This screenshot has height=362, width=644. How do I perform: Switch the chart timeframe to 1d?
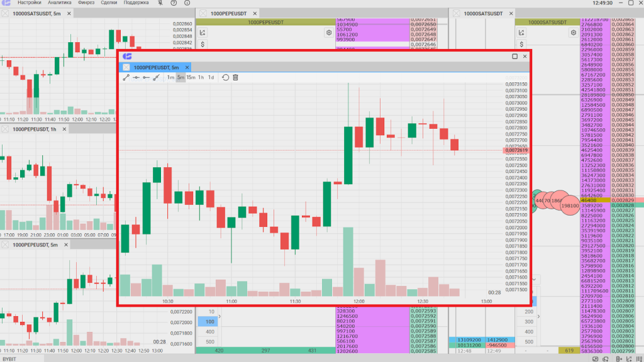(x=211, y=77)
